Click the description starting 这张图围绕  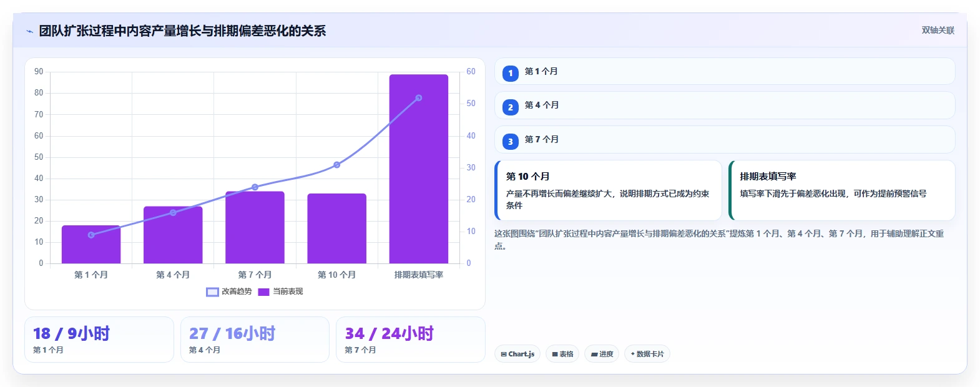718,239
